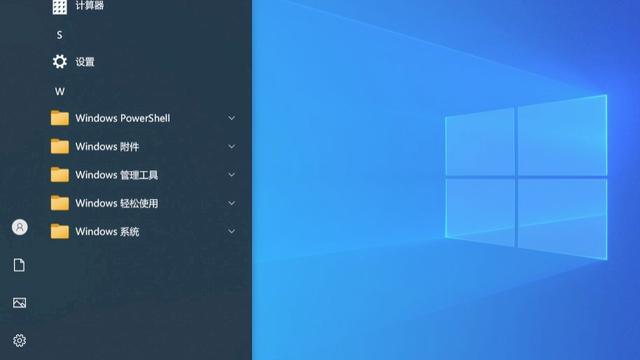Click the Windows 管理工具 folder icon

point(60,175)
